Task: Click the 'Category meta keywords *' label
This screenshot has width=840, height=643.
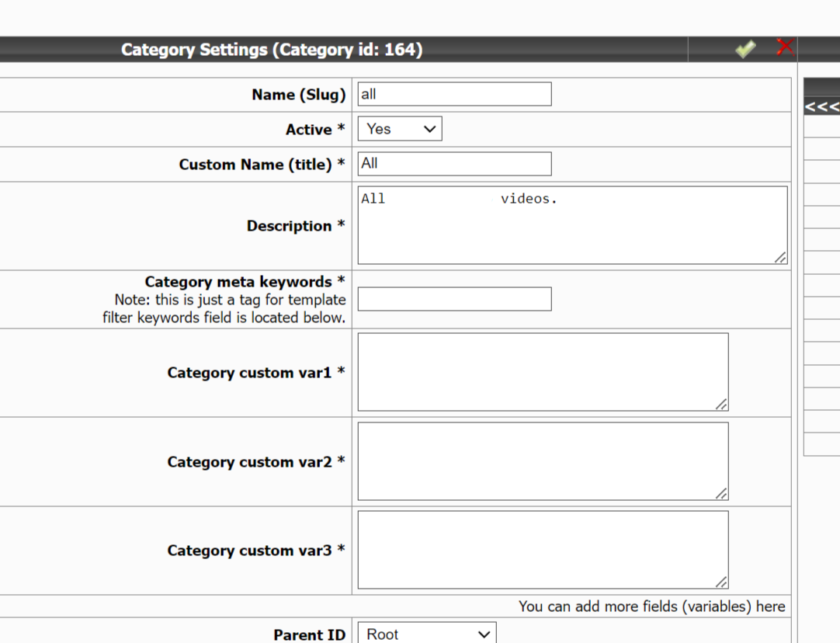Action: pyautogui.click(x=245, y=281)
